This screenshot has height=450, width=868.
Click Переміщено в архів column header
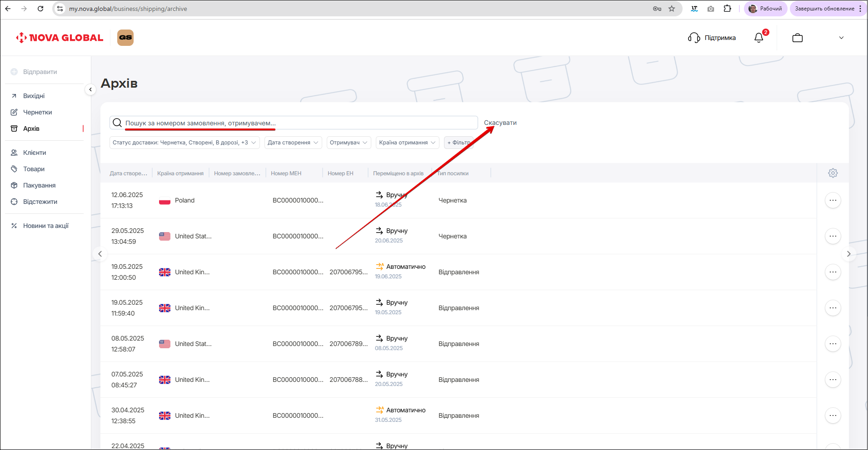(x=399, y=173)
